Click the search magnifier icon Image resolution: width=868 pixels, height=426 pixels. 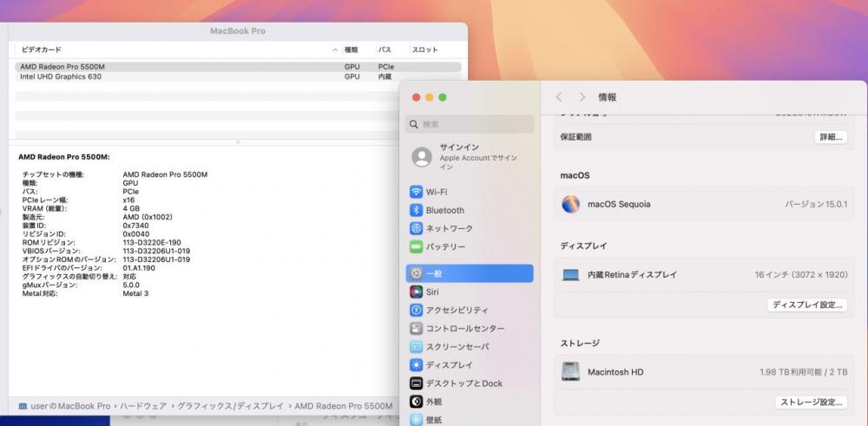413,124
